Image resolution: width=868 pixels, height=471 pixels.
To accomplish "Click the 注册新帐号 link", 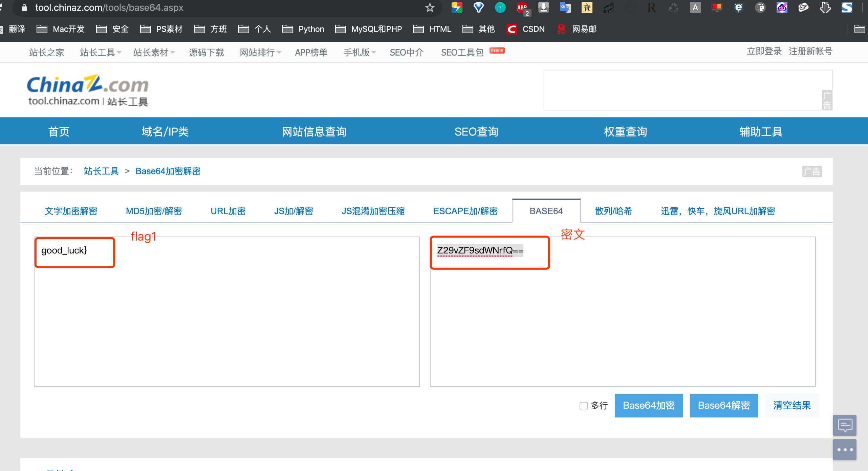I will tap(810, 51).
